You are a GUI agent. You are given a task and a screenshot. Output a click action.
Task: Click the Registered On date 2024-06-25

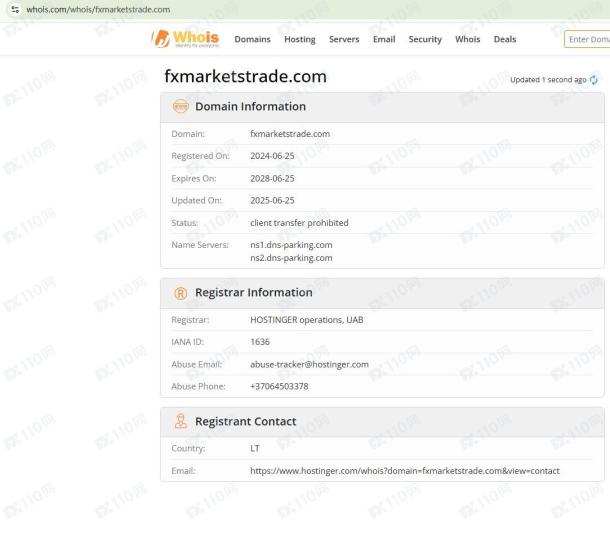coord(272,156)
